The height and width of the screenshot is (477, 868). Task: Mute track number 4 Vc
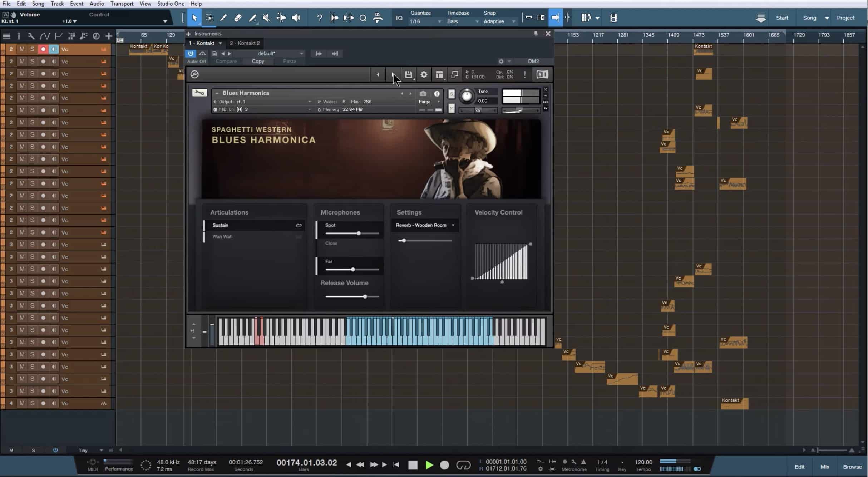pyautogui.click(x=22, y=403)
